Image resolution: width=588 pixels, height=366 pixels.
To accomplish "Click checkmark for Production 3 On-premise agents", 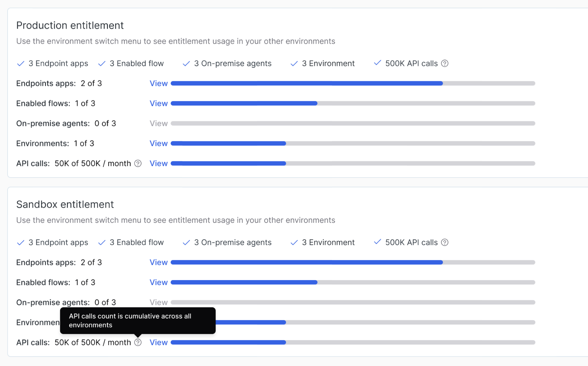I will tap(186, 63).
